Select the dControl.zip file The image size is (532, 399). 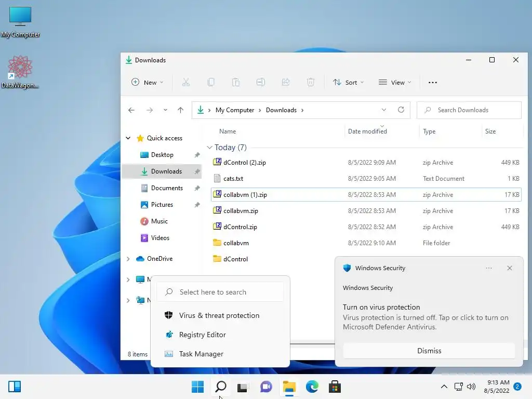[366, 227]
